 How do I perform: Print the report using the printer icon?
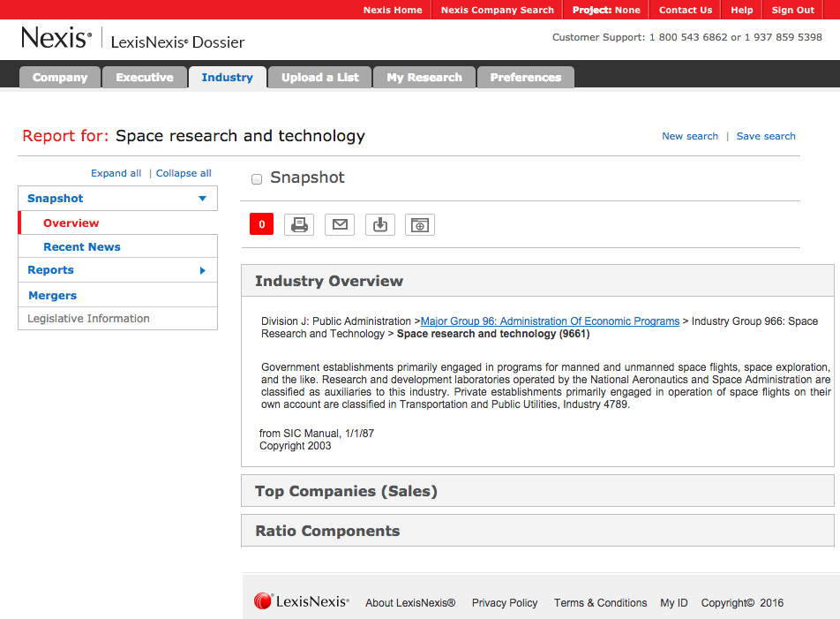coord(299,224)
